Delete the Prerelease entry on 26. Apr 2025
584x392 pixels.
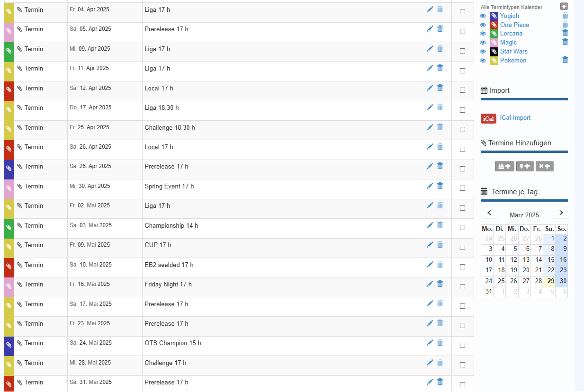(440, 166)
